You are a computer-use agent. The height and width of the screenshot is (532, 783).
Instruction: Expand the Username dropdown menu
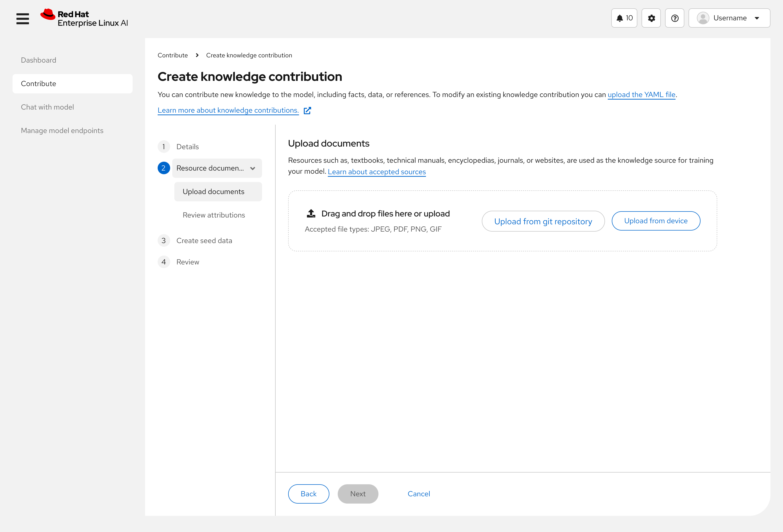point(757,18)
